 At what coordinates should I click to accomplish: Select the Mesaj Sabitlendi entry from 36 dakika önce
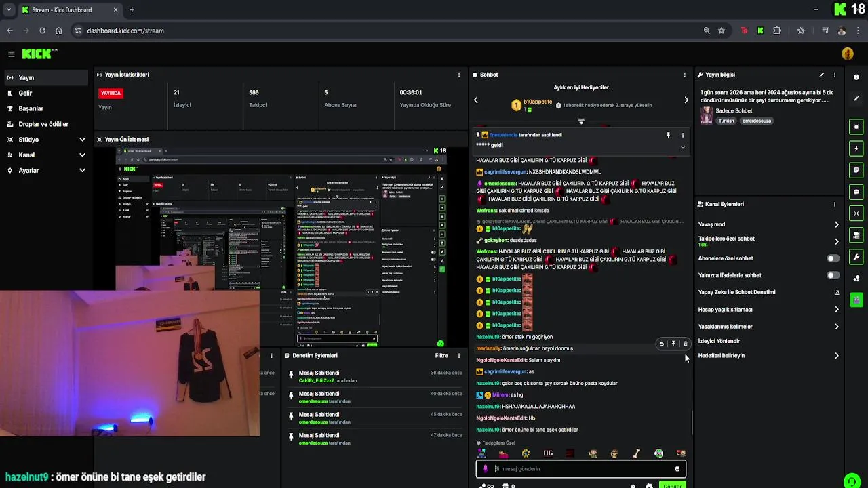[373, 376]
